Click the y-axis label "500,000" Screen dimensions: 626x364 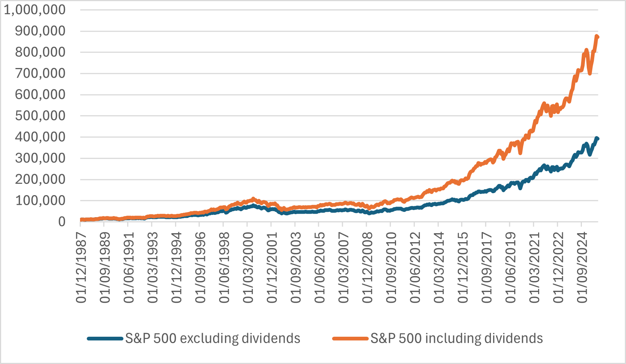[x=40, y=116]
